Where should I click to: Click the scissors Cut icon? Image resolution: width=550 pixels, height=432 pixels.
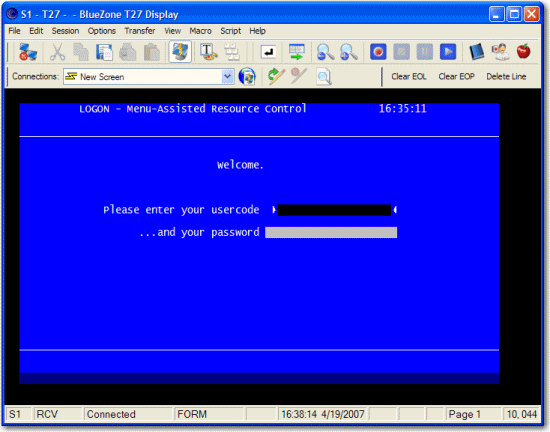pos(57,53)
